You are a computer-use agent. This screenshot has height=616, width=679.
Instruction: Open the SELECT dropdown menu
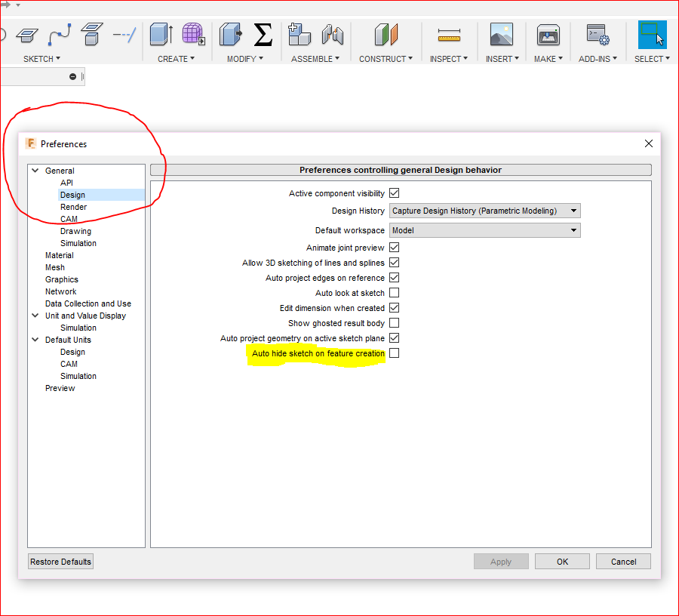(652, 59)
